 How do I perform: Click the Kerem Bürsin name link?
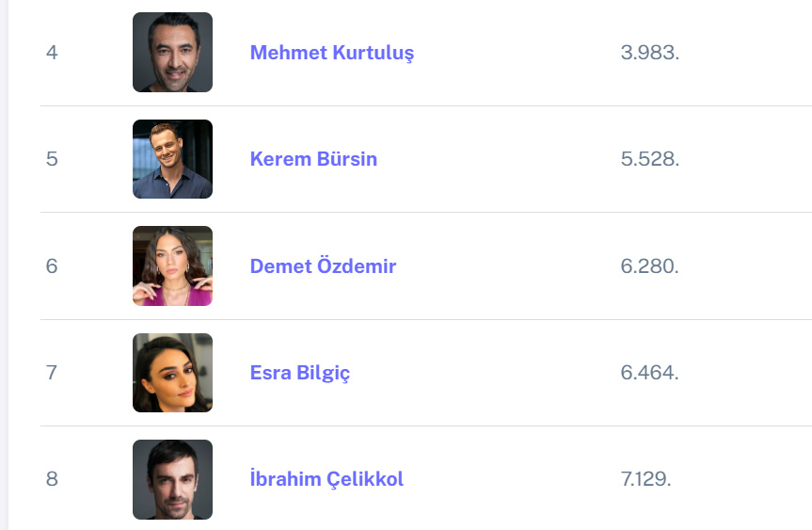(x=313, y=159)
